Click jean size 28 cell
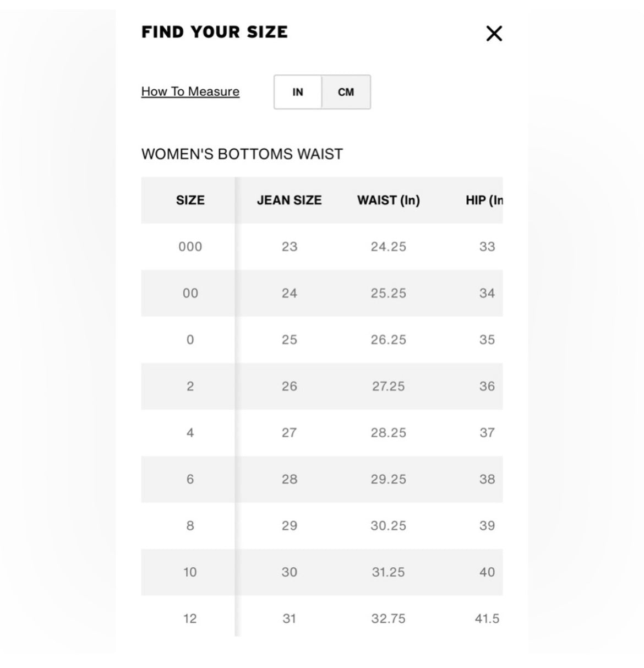The width and height of the screenshot is (644, 668). pyautogui.click(x=289, y=479)
